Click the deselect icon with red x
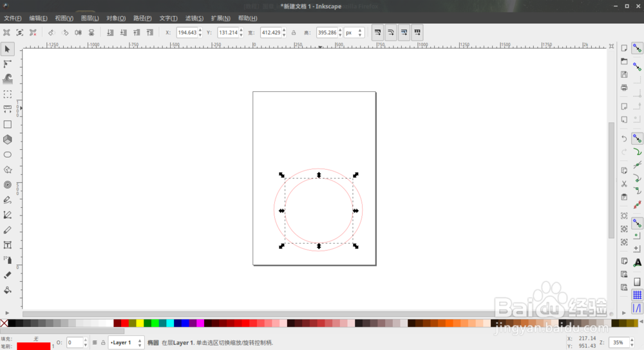 click(x=33, y=32)
